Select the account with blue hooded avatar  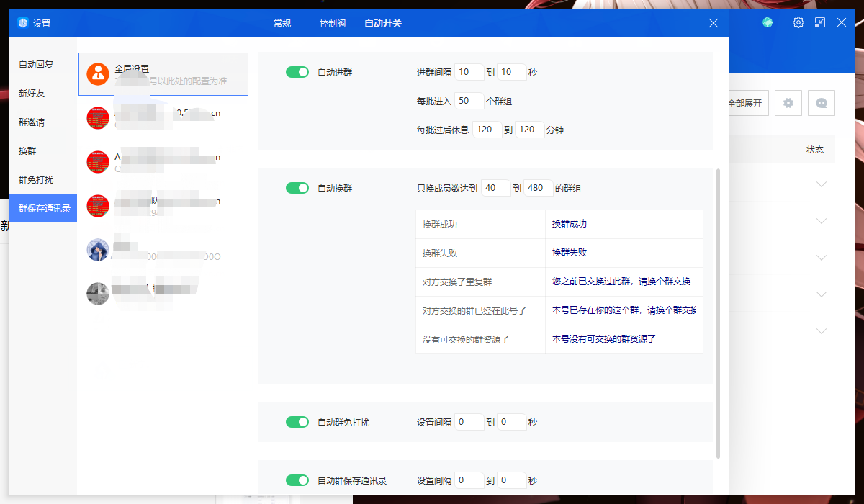[97, 250]
